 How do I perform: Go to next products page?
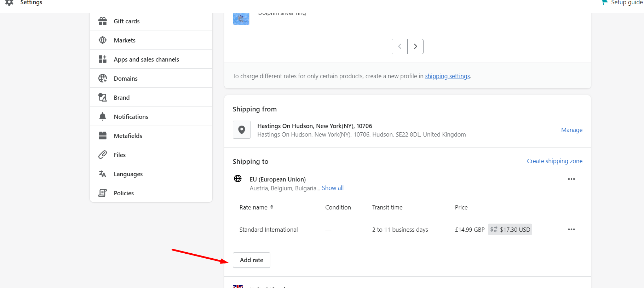point(415,46)
